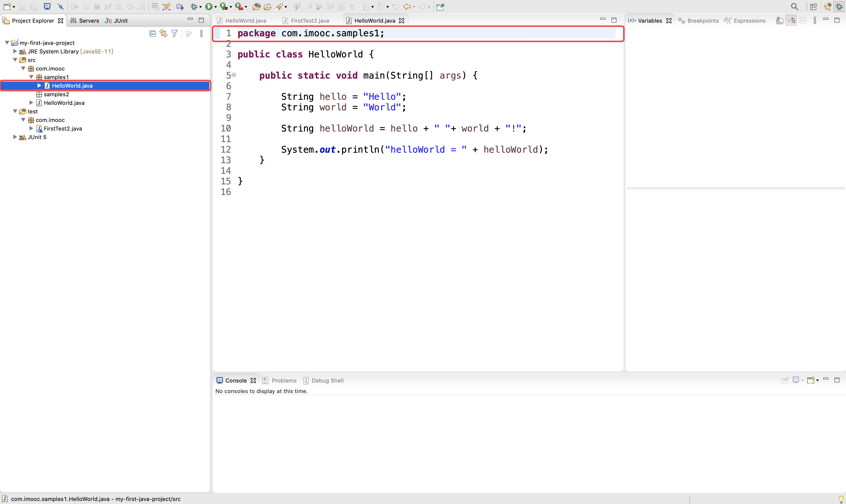Click the Search flashlight icon
The width and height of the screenshot is (846, 504).
point(279,7)
